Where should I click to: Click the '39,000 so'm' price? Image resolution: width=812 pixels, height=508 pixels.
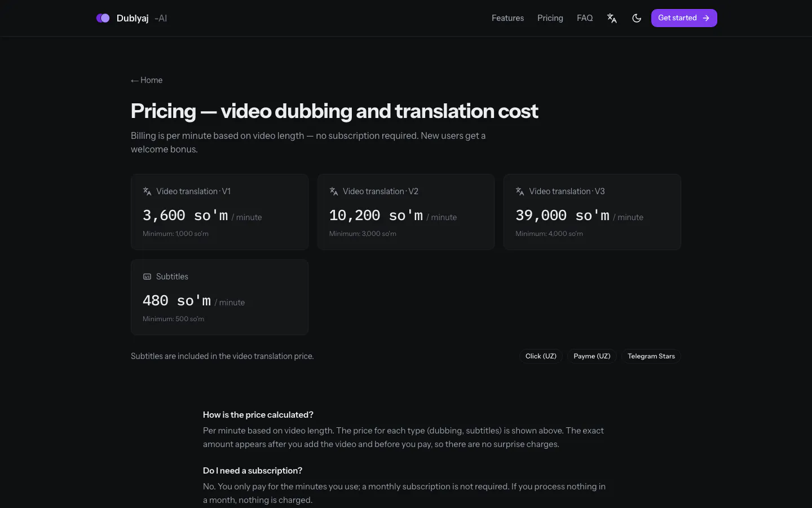pos(562,216)
